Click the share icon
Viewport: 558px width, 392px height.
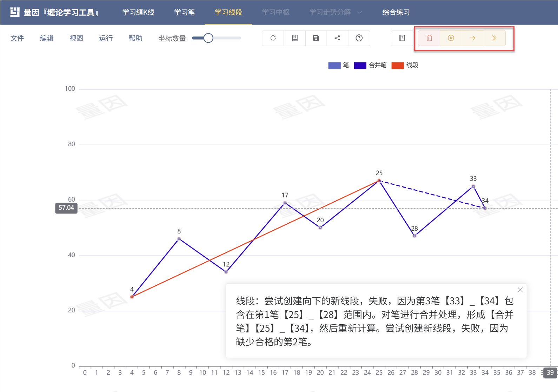337,38
